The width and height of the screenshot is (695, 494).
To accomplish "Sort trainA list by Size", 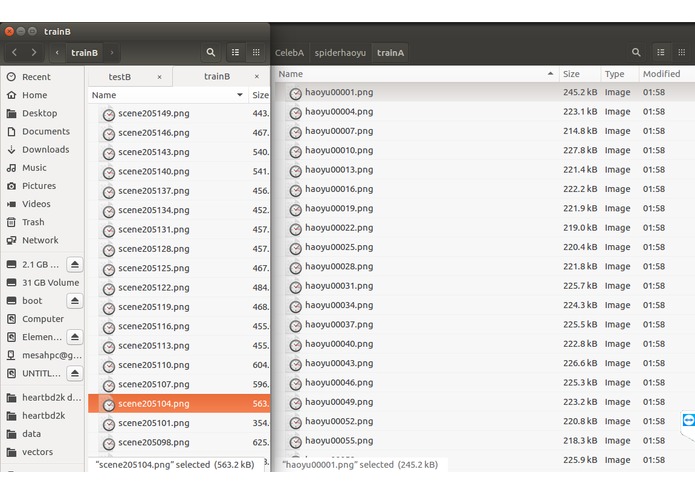I will tap(580, 74).
